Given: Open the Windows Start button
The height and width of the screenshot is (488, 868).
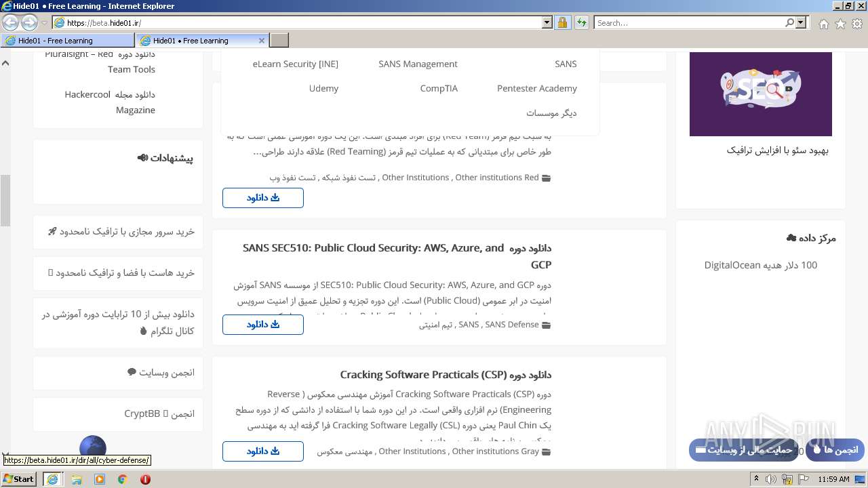Looking at the screenshot, I should pyautogui.click(x=19, y=479).
